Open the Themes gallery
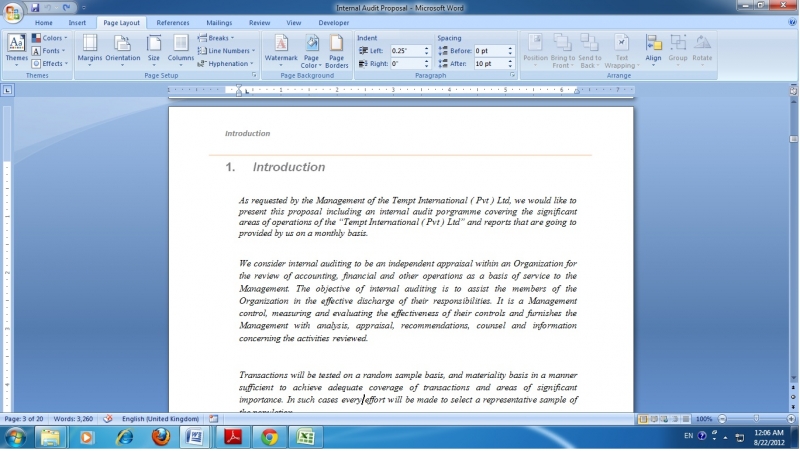800x451 pixels. click(x=16, y=47)
